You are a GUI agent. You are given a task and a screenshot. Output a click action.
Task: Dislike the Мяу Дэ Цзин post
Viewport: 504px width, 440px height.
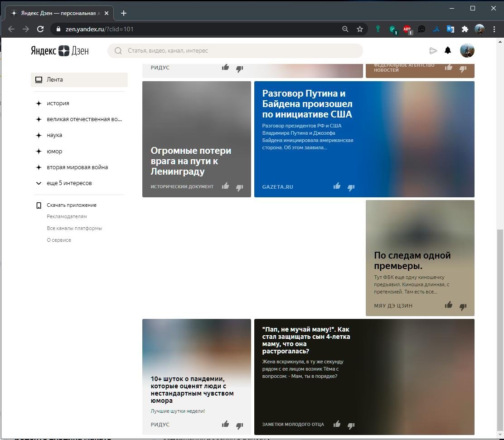click(x=463, y=307)
